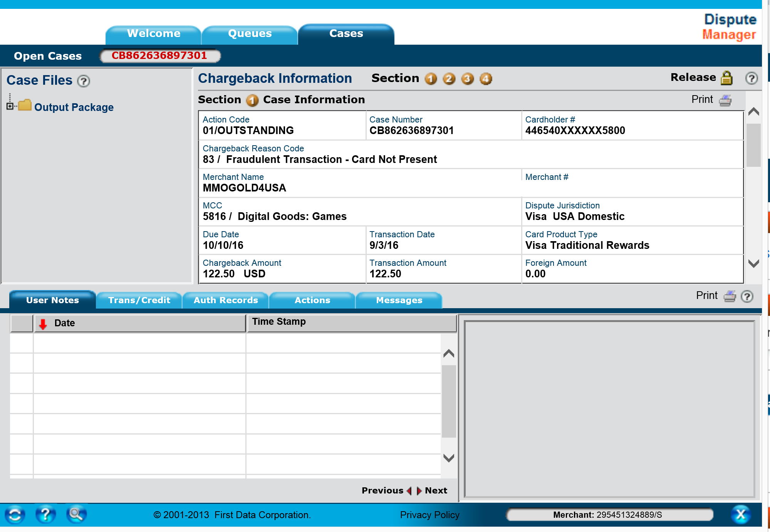The height and width of the screenshot is (532, 770).
Task: Sort notes by Date red arrow
Action: pos(43,324)
